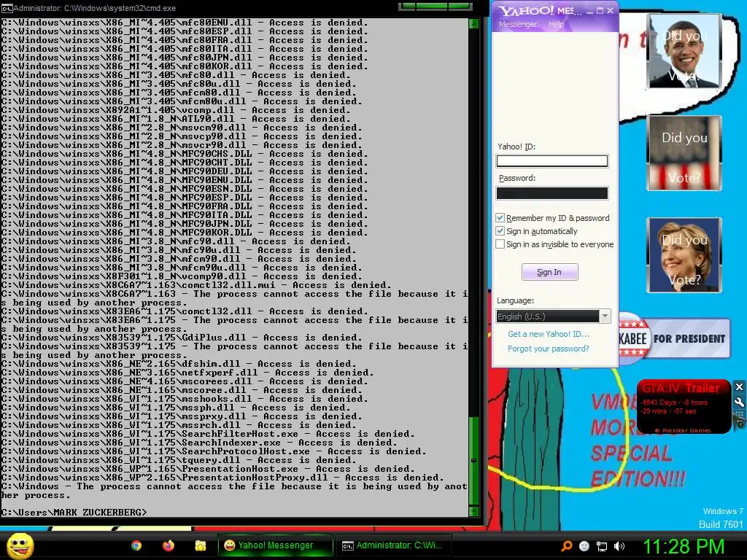Click the GTA:IV Trailer gadget title

tap(681, 388)
